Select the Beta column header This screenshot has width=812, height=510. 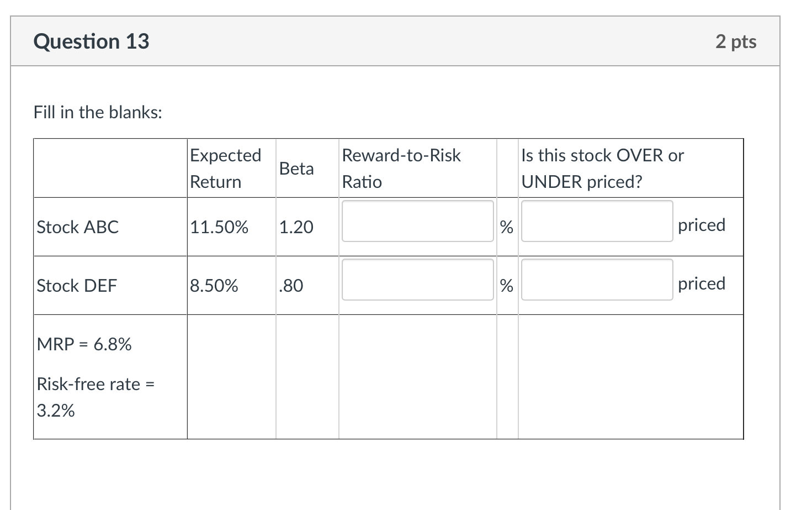(296, 168)
